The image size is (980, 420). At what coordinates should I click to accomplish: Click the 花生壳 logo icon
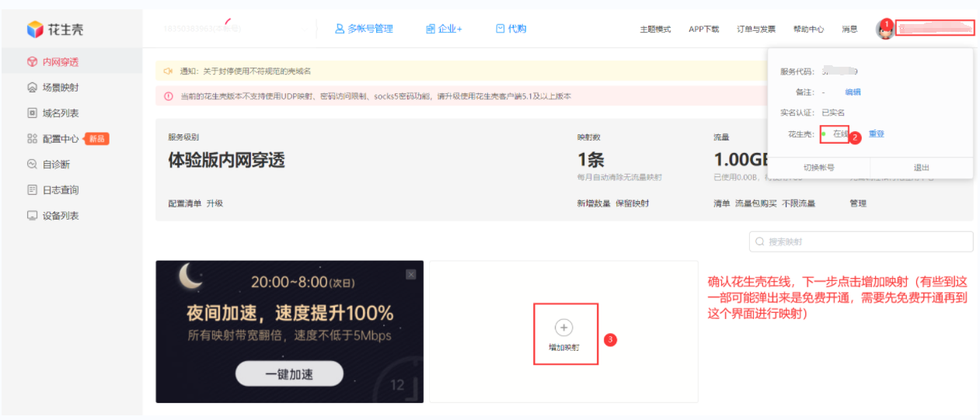35,30
